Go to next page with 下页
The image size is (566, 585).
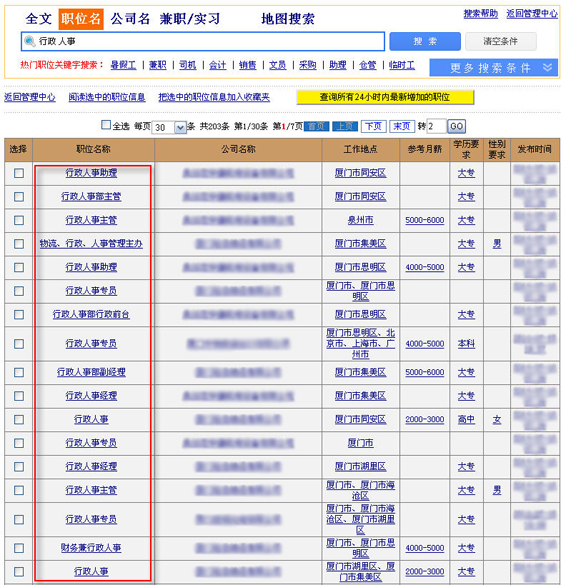pos(373,126)
